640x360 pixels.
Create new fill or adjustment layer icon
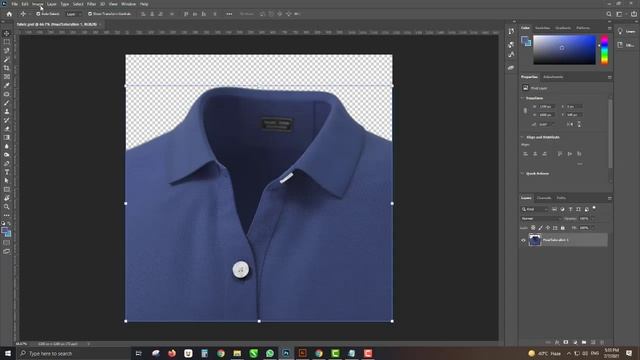tap(575, 342)
